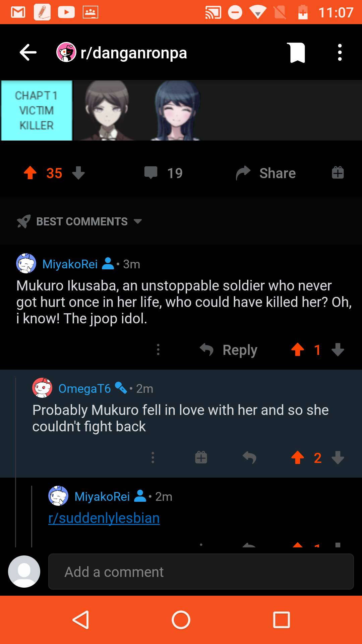Upvote MiyakoRei's comment about Mukuro
The height and width of the screenshot is (644, 362).
(298, 350)
